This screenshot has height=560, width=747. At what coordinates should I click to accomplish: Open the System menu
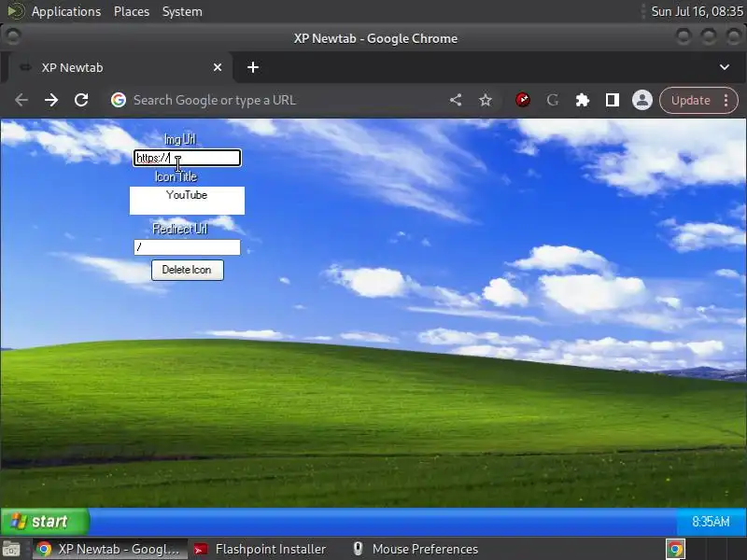coord(182,11)
